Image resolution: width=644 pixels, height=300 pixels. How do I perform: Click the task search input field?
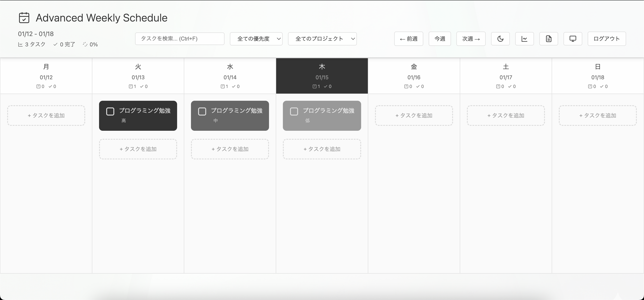click(180, 39)
